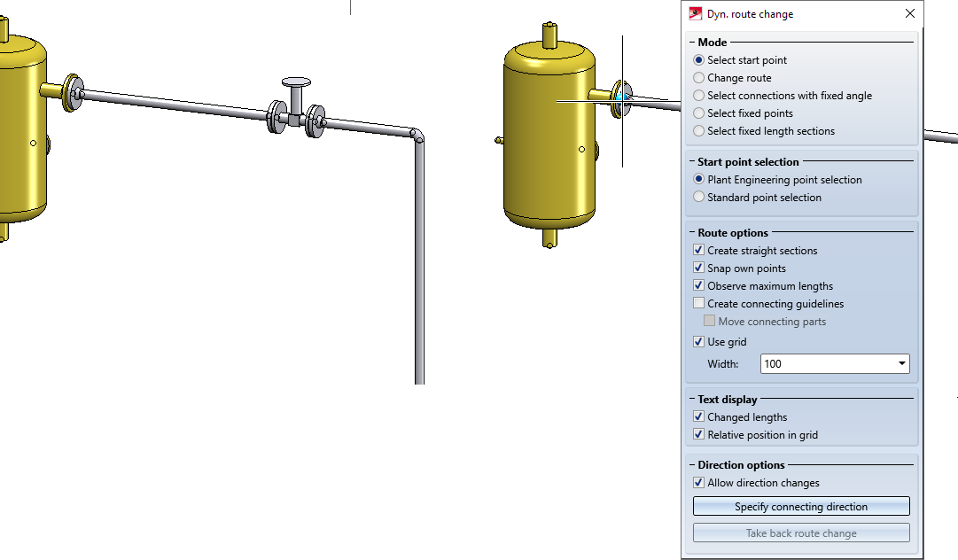Select 'Plant Engineering point selection' radio button
Image resolution: width=958 pixels, height=560 pixels.
(x=698, y=180)
